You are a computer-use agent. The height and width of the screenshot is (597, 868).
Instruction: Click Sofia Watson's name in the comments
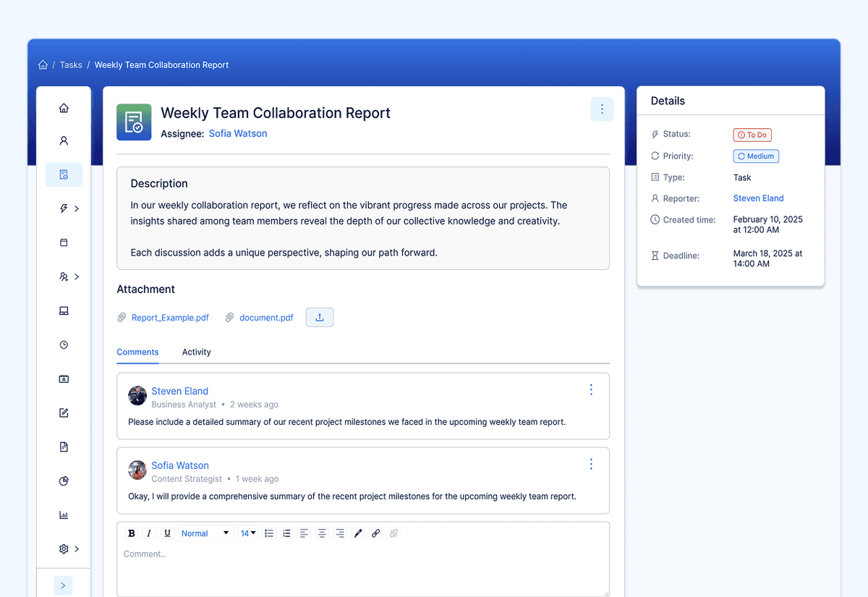180,466
